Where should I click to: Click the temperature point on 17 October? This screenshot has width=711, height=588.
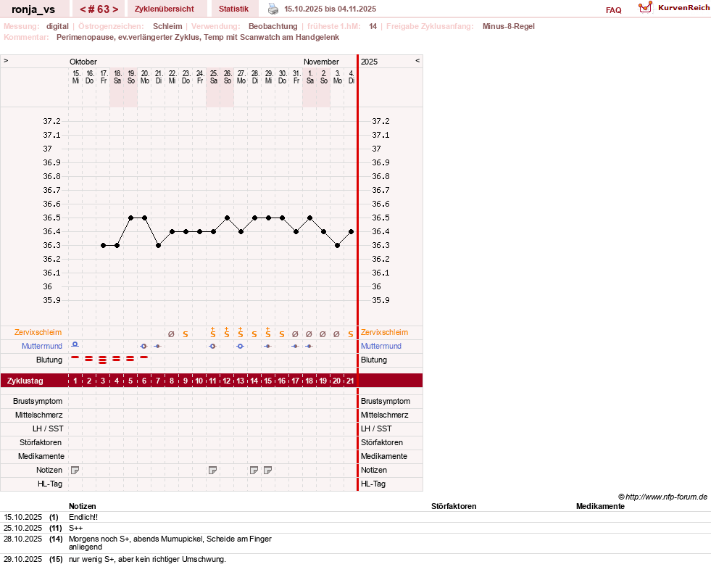click(104, 246)
